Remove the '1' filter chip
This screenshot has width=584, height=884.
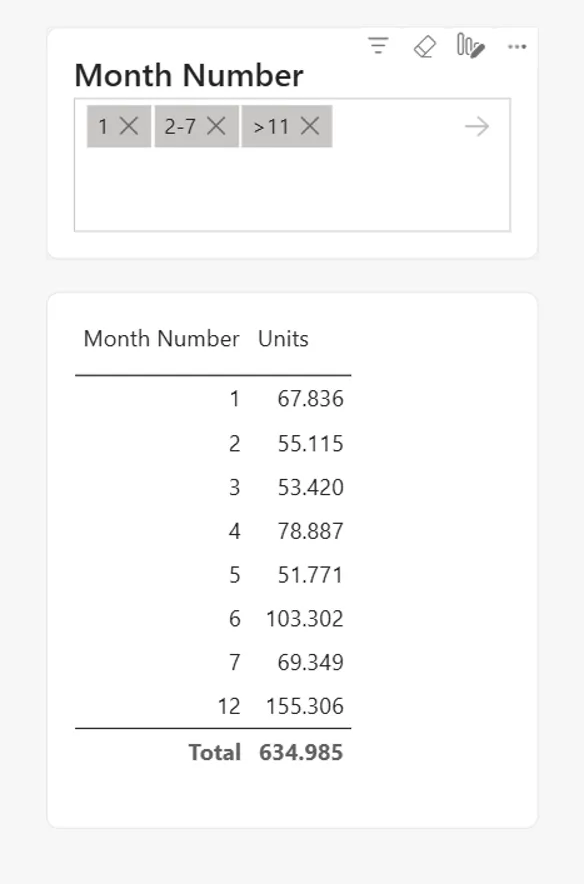coord(129,126)
